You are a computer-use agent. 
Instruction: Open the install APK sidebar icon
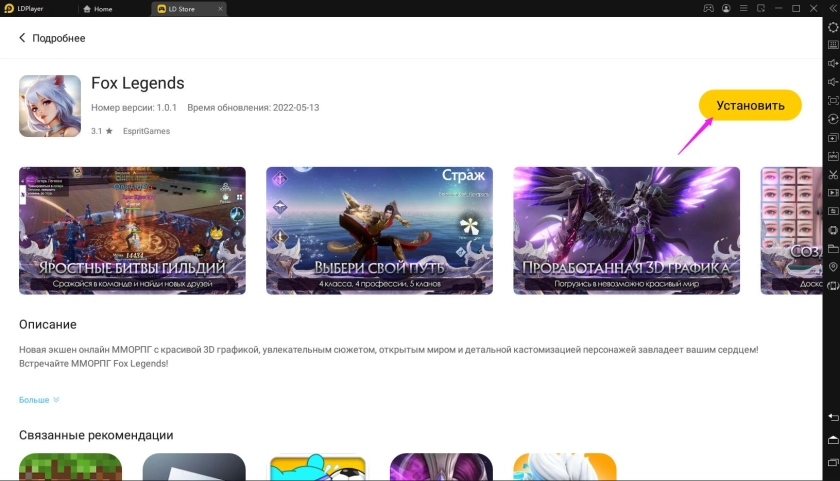pyautogui.click(x=833, y=156)
